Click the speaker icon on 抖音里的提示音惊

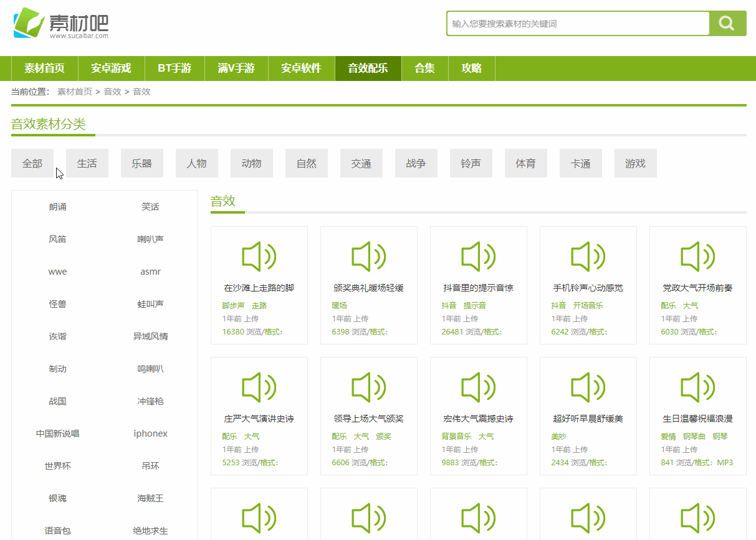478,256
